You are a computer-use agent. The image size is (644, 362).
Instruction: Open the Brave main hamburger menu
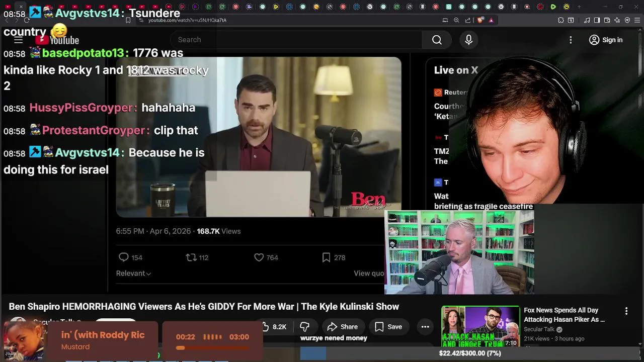(637, 20)
